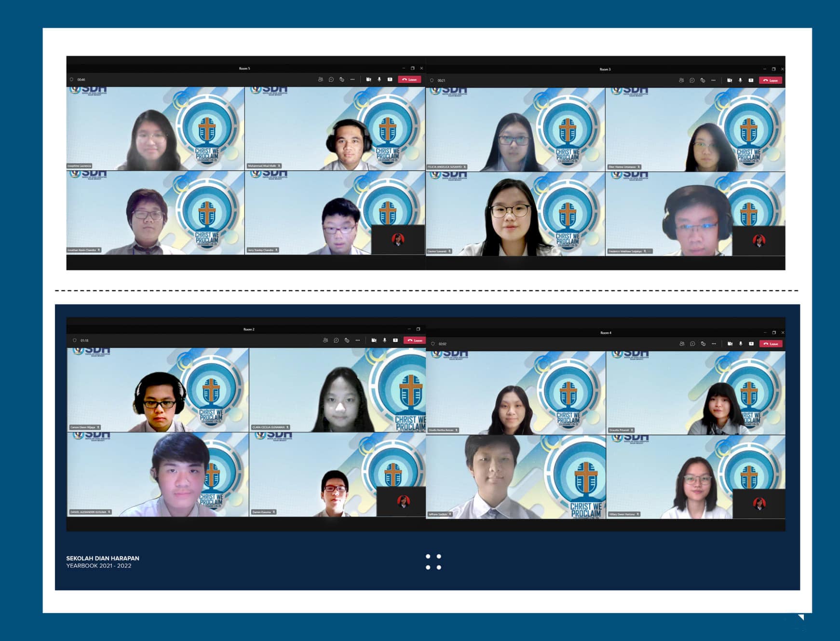This screenshot has height=641, width=840.
Task: Open chat in the Room 2 meeting
Action: [x=336, y=341]
